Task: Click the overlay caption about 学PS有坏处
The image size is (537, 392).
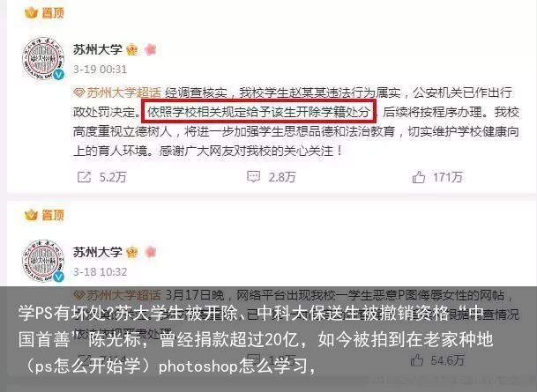Action: click(255, 339)
